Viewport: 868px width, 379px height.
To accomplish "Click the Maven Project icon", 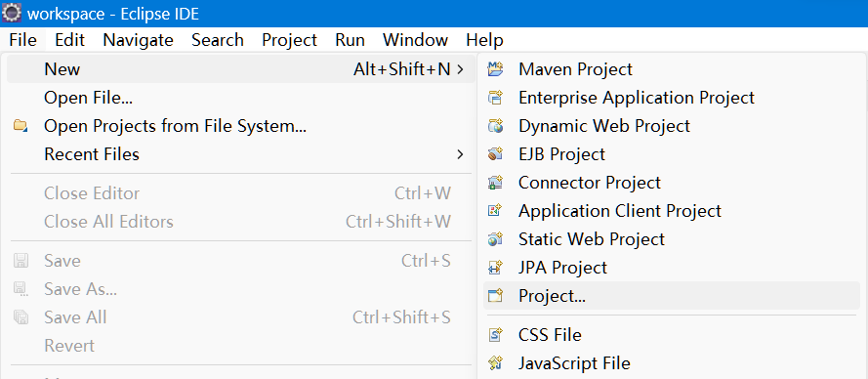I will pos(495,69).
